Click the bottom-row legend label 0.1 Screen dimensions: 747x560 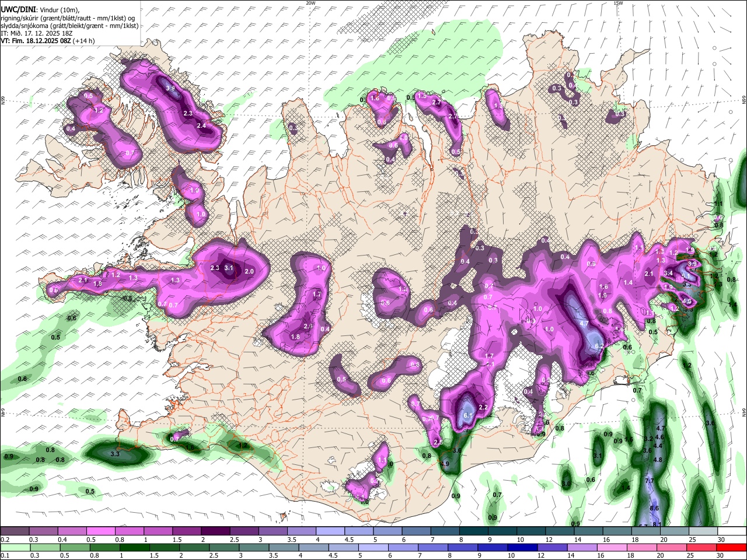tap(5, 555)
